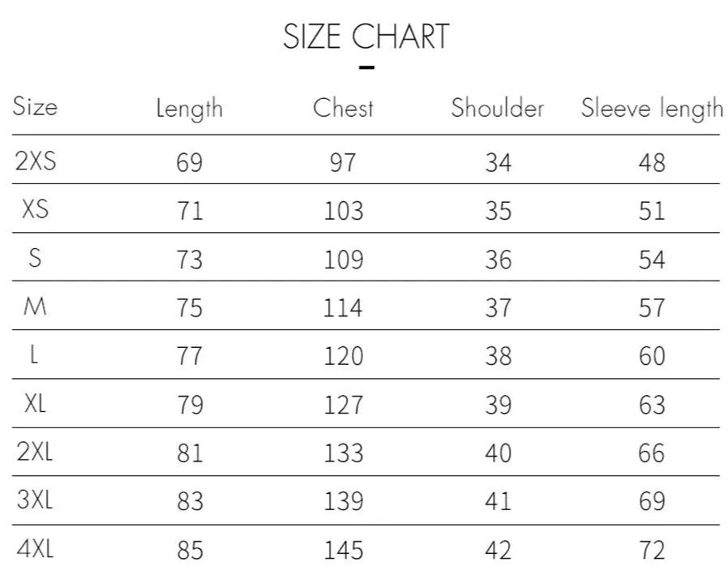Select length value 71 in XS row
Image resolution: width=728 pixels, height=588 pixels.
[x=190, y=211]
